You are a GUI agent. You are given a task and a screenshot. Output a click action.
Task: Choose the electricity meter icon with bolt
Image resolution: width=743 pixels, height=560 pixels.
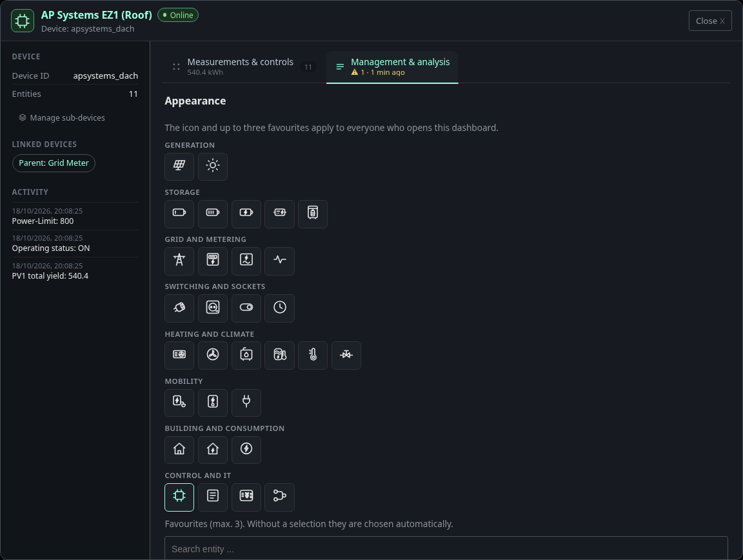tap(213, 261)
